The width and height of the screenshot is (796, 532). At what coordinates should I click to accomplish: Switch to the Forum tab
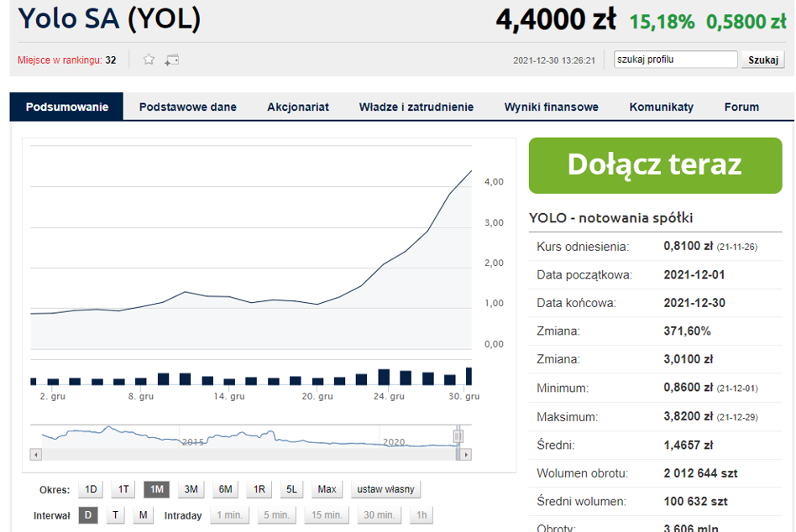741,107
